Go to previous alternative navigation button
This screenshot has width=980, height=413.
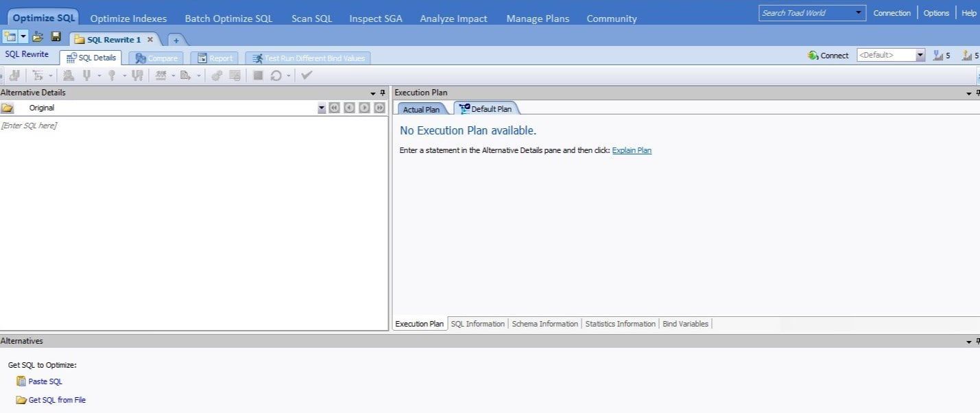click(349, 108)
